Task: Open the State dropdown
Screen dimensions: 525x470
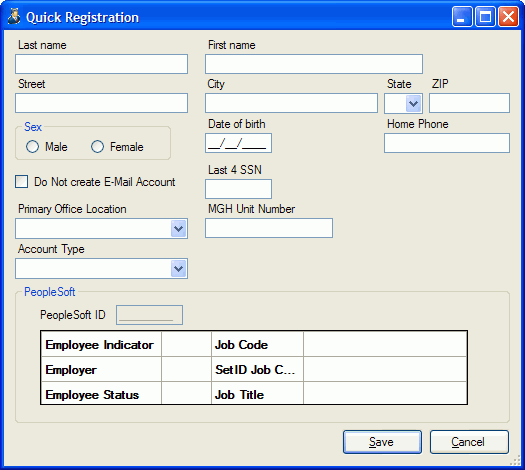Action: click(413, 103)
